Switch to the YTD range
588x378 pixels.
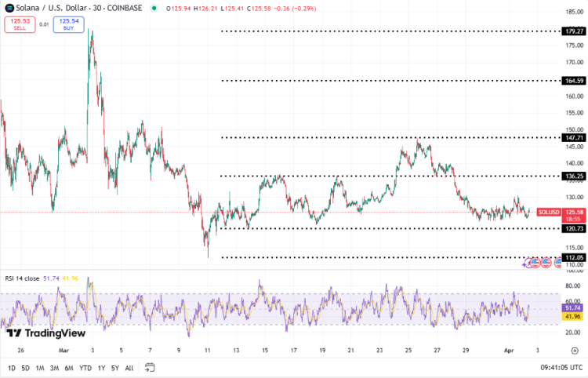pyautogui.click(x=85, y=367)
